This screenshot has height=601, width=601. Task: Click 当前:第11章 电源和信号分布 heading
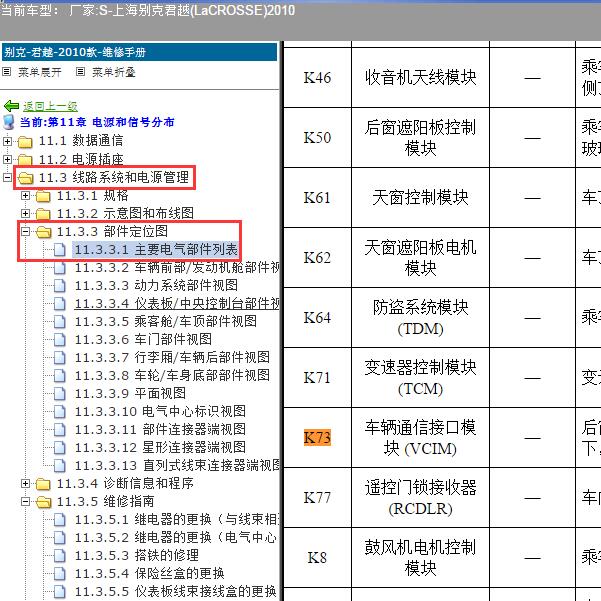point(97,122)
